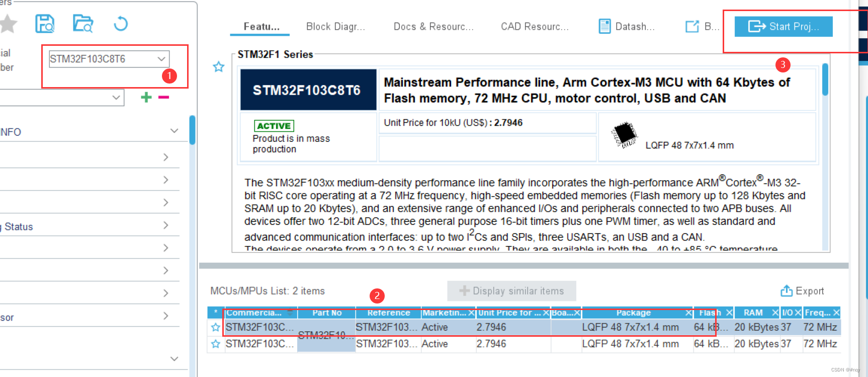Image resolution: width=868 pixels, height=377 pixels.
Task: Close the Marketin... column with its X
Action: pos(471,313)
